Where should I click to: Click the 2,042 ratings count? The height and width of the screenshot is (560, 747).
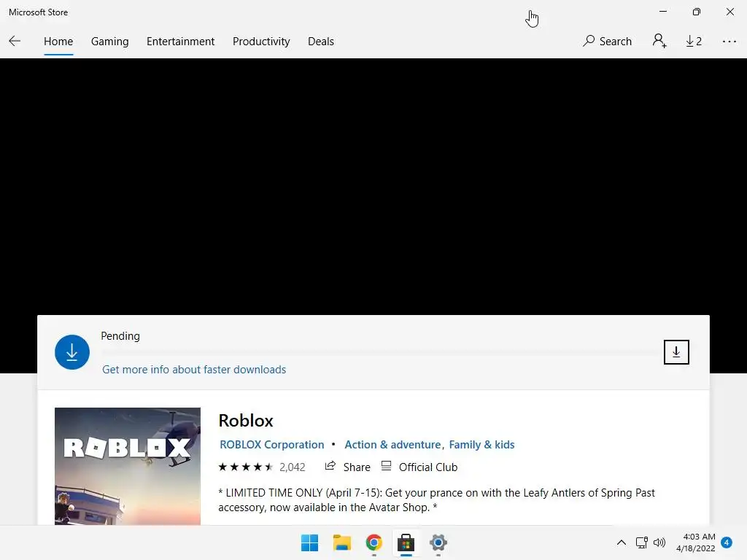tap(292, 467)
